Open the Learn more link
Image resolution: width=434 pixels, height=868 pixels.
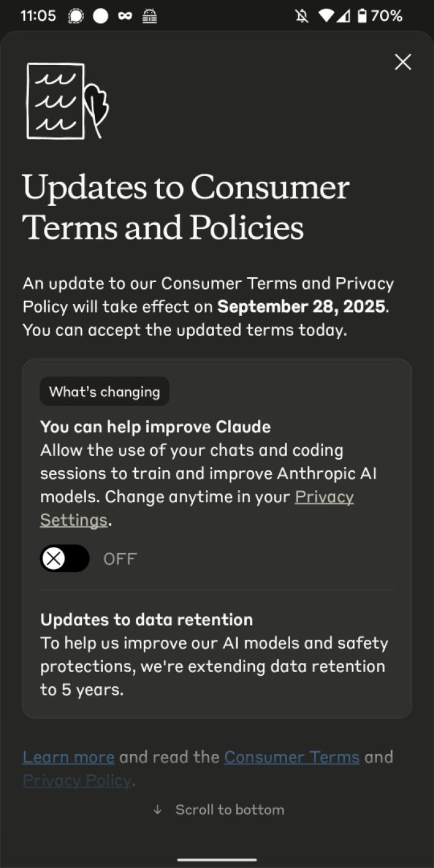point(68,757)
